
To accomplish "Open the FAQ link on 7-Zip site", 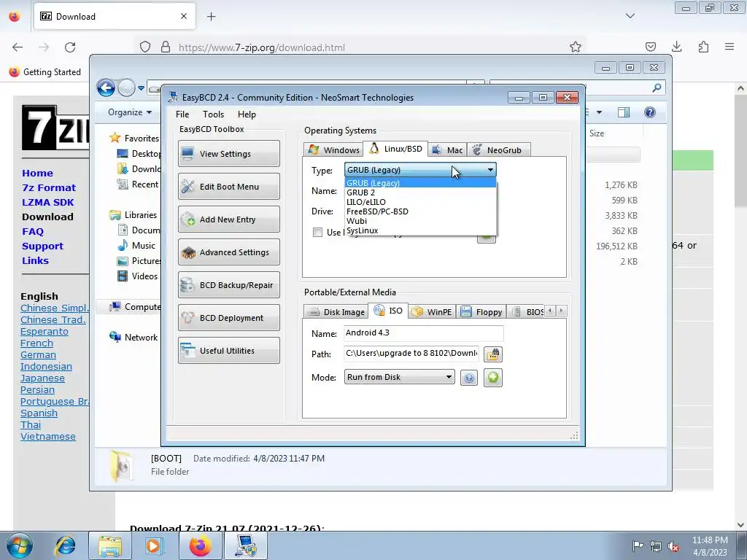I will coord(32,231).
